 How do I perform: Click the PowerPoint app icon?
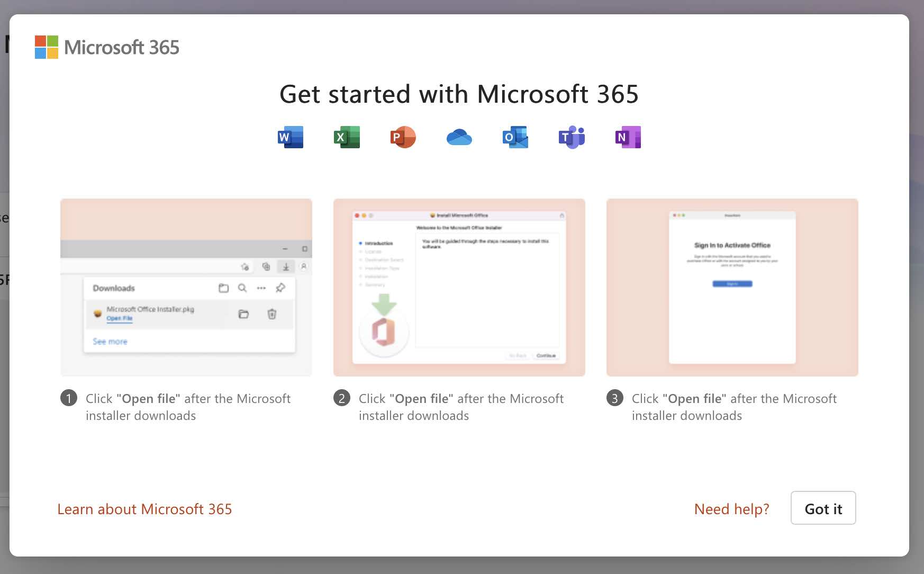click(403, 137)
